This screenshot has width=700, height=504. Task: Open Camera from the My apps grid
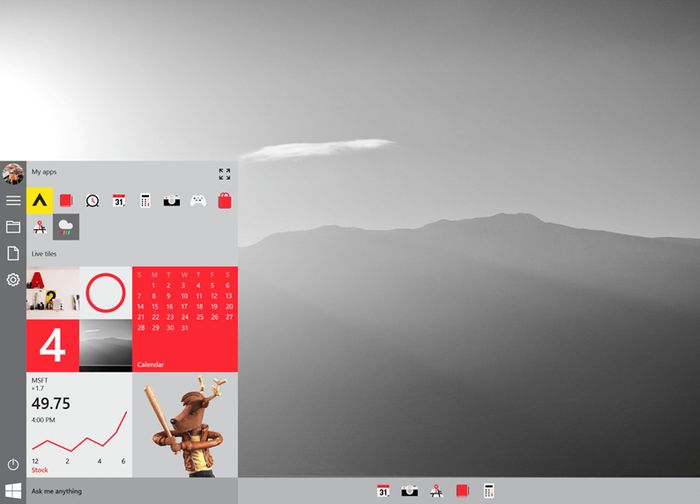click(172, 200)
